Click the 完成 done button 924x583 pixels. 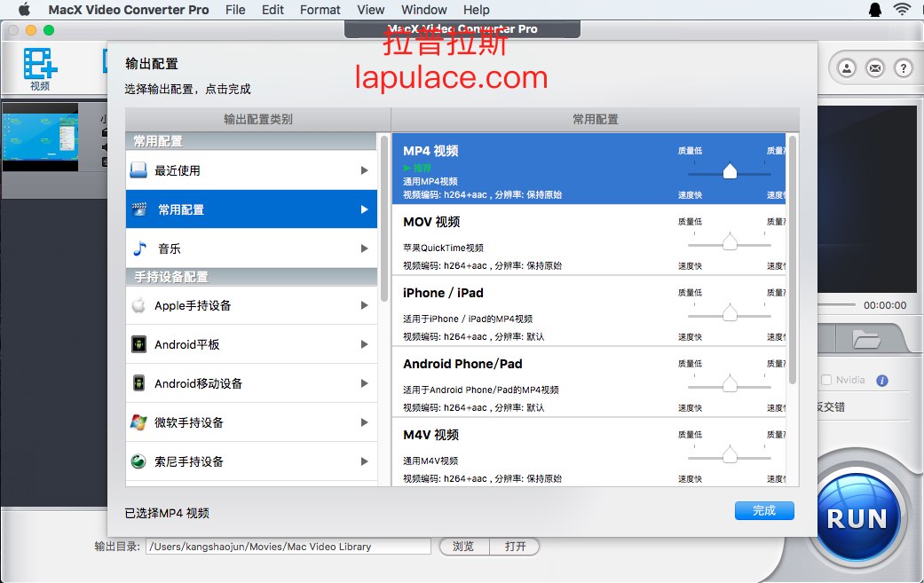[x=764, y=510]
